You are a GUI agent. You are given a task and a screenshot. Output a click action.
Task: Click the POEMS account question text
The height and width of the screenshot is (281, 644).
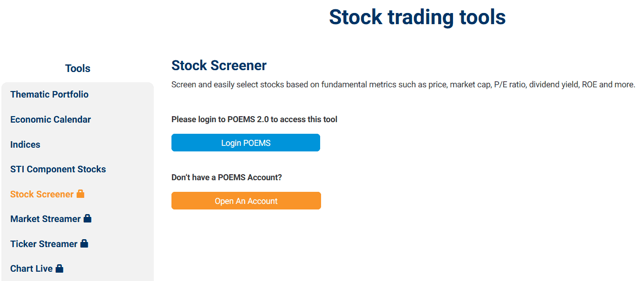click(227, 177)
